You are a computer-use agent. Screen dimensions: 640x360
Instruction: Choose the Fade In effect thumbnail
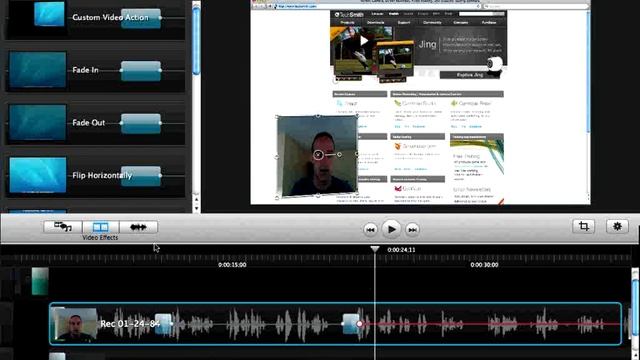(38, 70)
